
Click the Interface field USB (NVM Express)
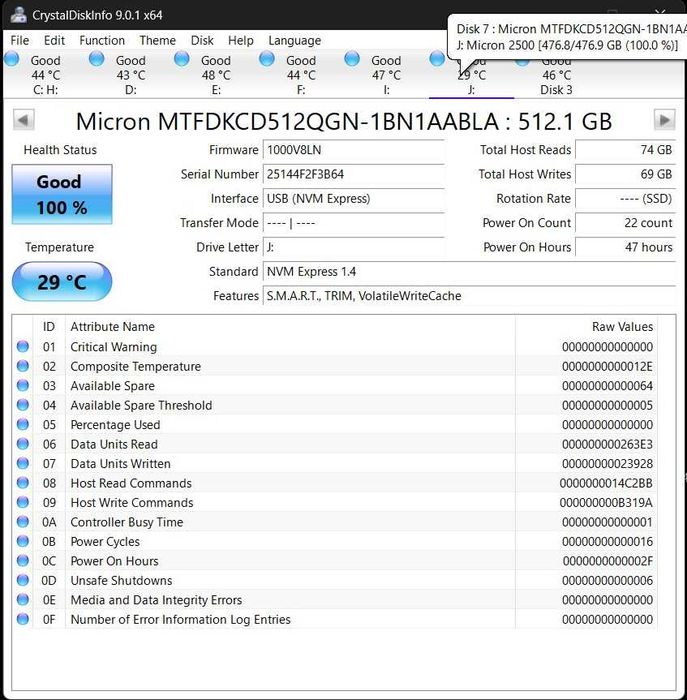tap(354, 198)
